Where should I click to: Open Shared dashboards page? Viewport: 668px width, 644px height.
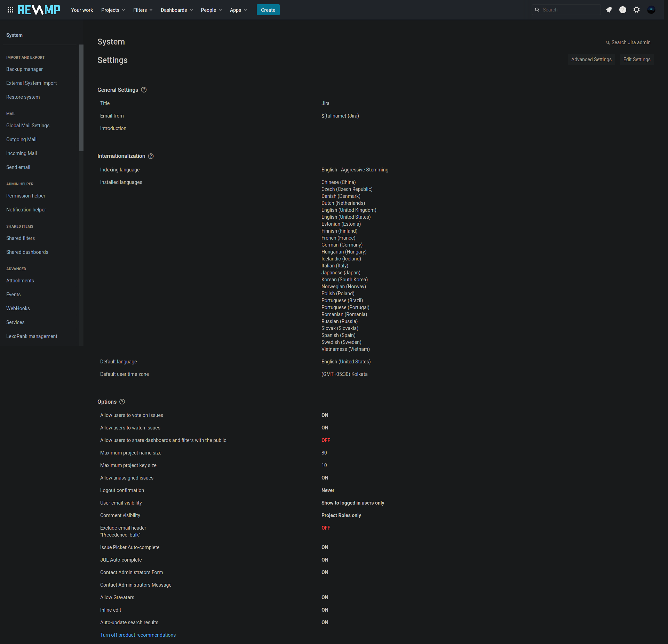[x=27, y=252]
